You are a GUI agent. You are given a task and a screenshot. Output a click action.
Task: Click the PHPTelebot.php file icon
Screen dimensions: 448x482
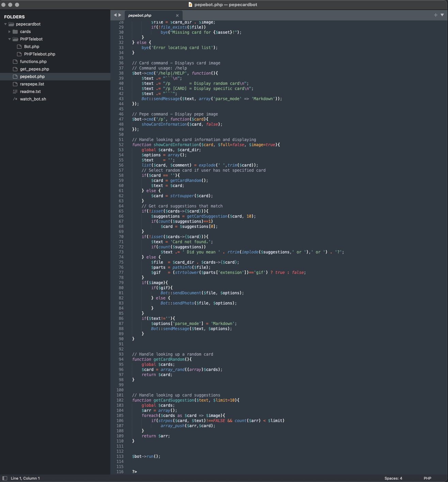point(19,54)
